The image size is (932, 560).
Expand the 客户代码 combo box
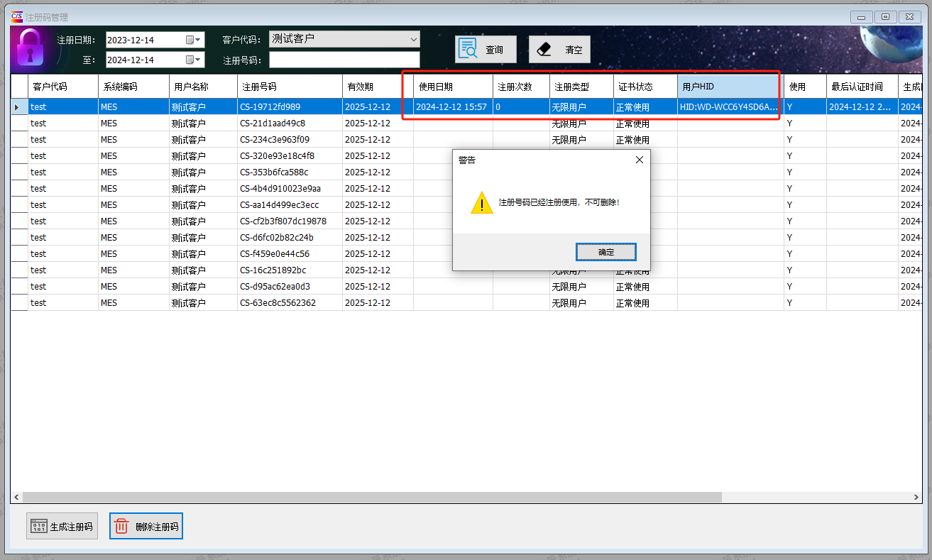(x=414, y=39)
